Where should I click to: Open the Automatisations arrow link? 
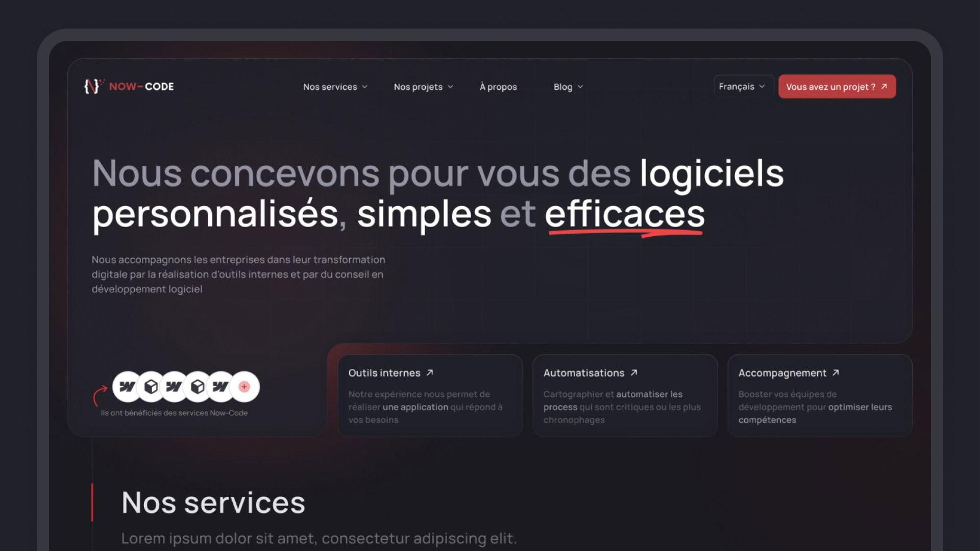click(x=634, y=373)
